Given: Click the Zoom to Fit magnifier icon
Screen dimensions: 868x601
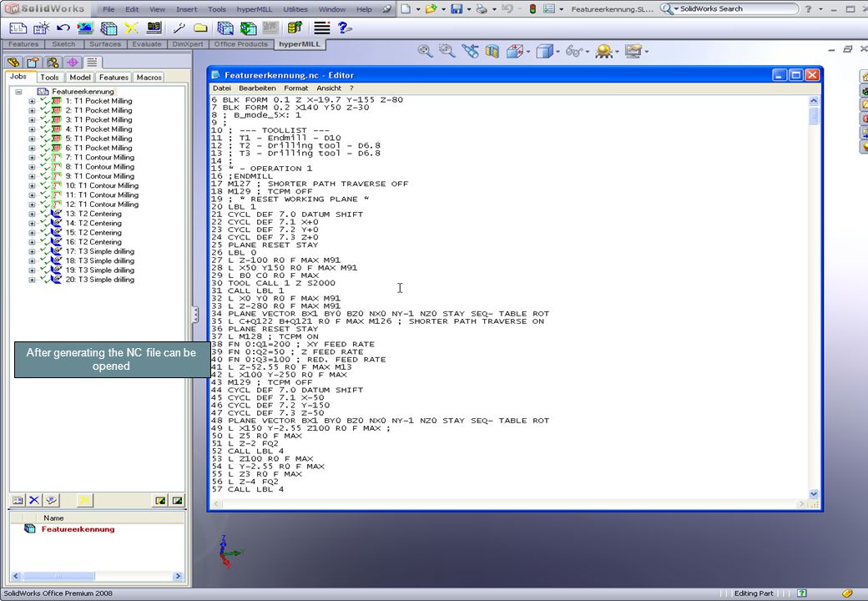Looking at the screenshot, I should click(x=425, y=52).
